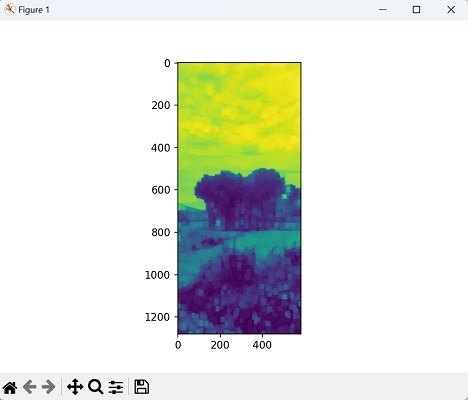The image size is (468, 400).
Task: Minimize the Figure 1 window
Action: [x=383, y=10]
